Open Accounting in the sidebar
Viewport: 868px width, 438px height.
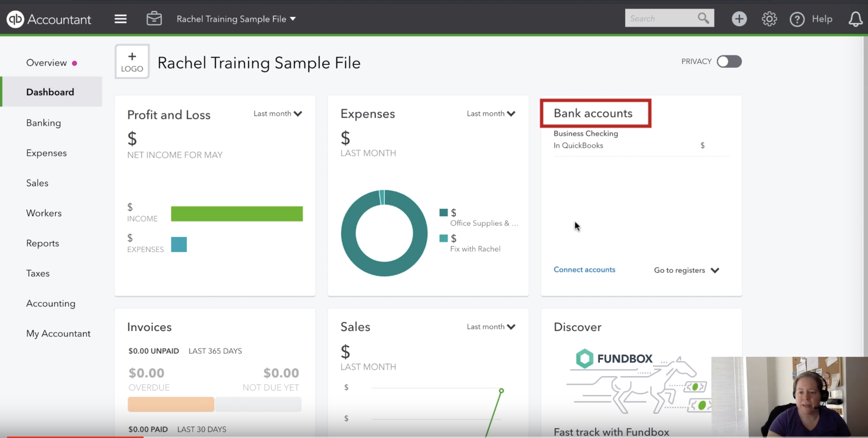pyautogui.click(x=50, y=303)
